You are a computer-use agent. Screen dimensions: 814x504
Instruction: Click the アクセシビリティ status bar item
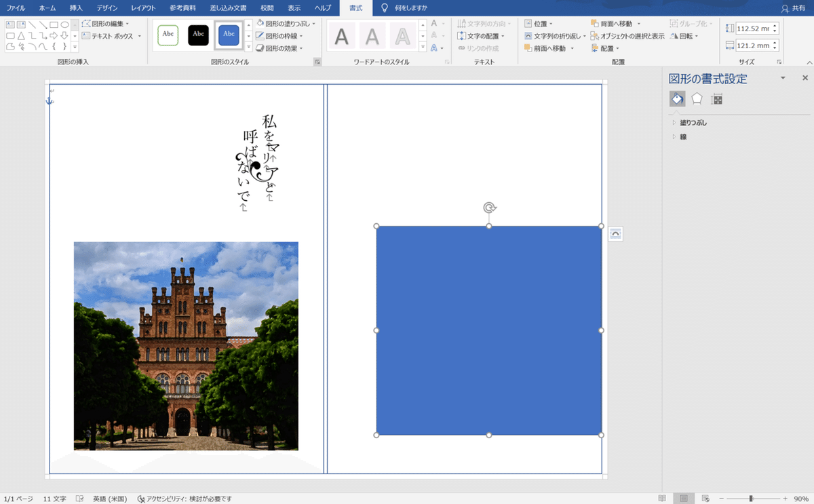click(x=185, y=499)
